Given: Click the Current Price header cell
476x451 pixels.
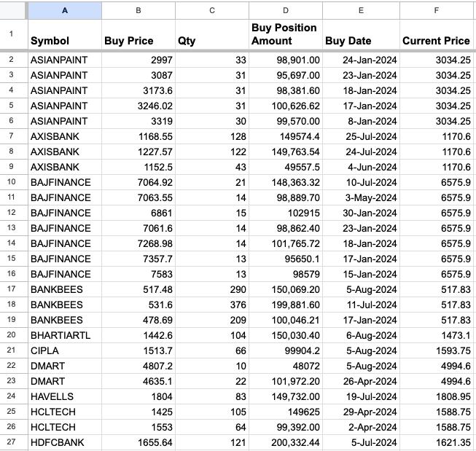Looking at the screenshot, I should click(x=437, y=34).
